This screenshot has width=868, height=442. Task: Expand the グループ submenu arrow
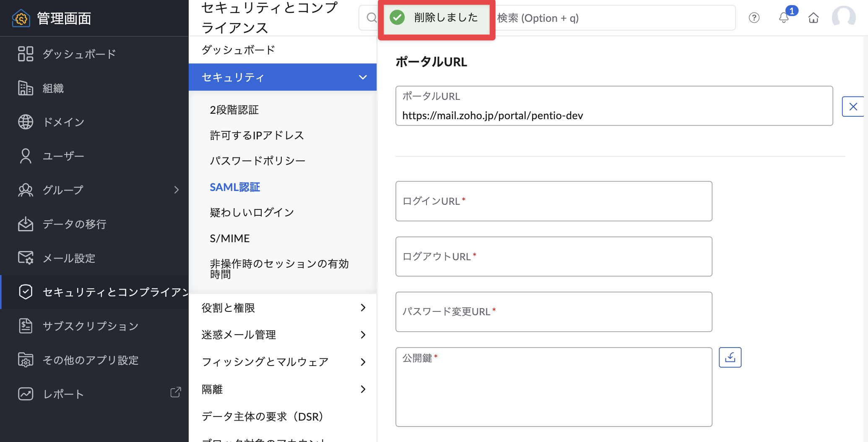click(177, 190)
